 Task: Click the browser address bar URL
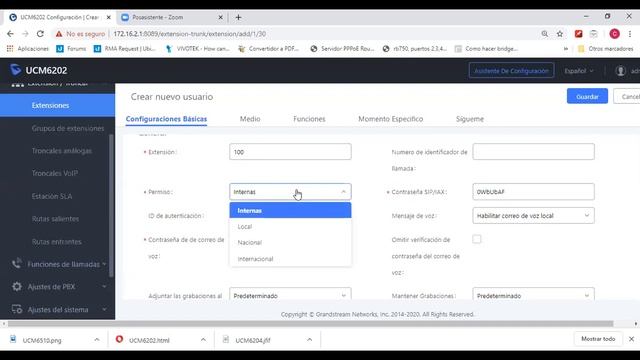click(x=190, y=34)
